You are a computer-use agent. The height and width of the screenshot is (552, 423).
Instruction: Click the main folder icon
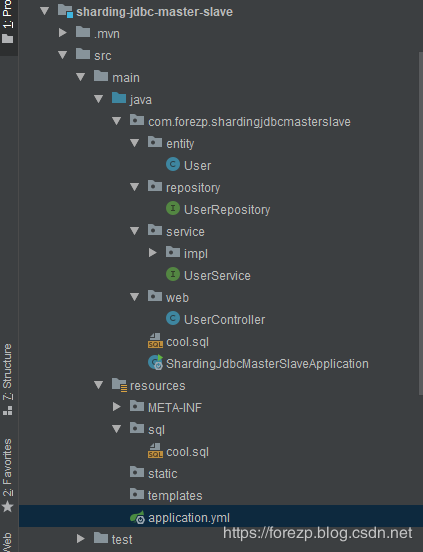pyautogui.click(x=101, y=76)
